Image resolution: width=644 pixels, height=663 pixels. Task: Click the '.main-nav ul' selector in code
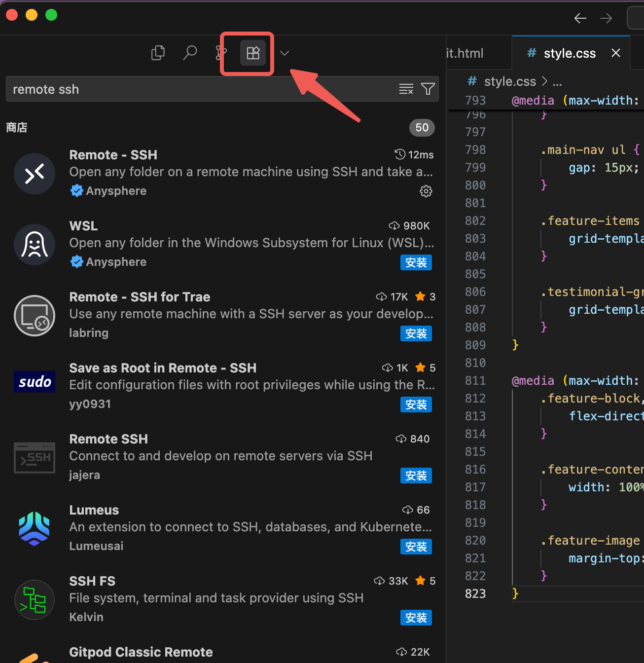[x=583, y=149]
